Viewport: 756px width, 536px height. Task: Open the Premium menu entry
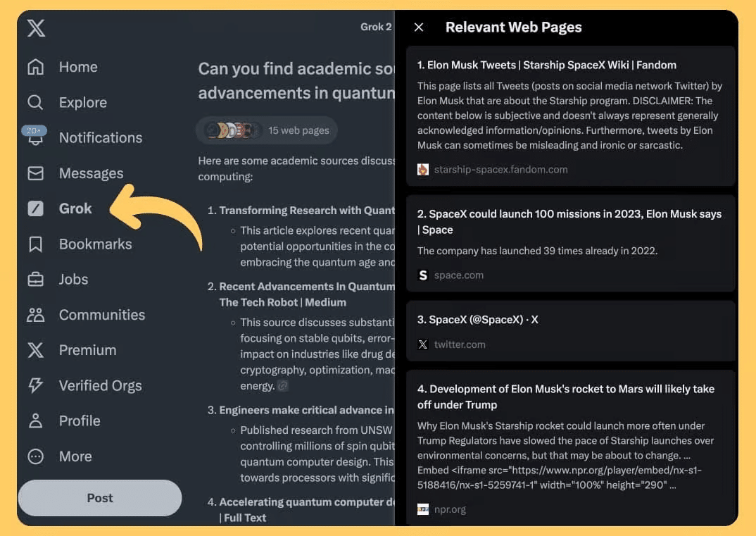tap(87, 350)
